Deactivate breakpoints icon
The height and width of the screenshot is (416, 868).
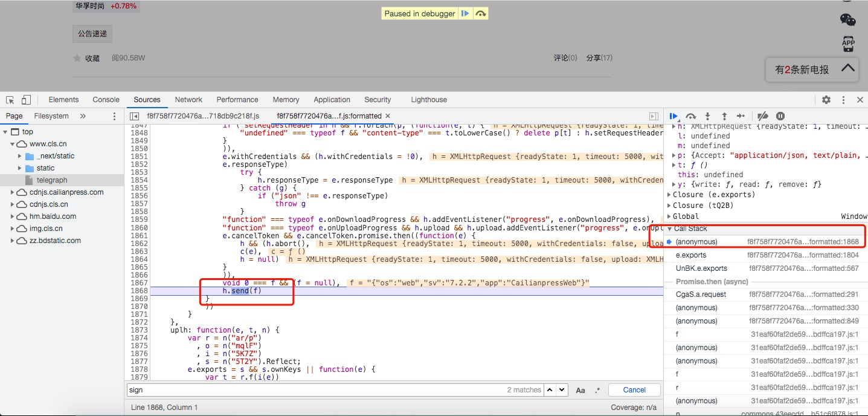(763, 116)
